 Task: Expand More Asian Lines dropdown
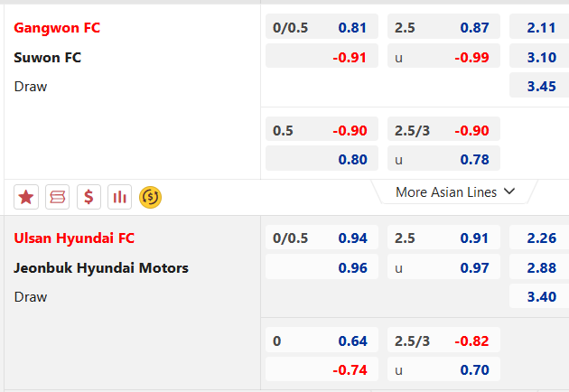pyautogui.click(x=454, y=191)
